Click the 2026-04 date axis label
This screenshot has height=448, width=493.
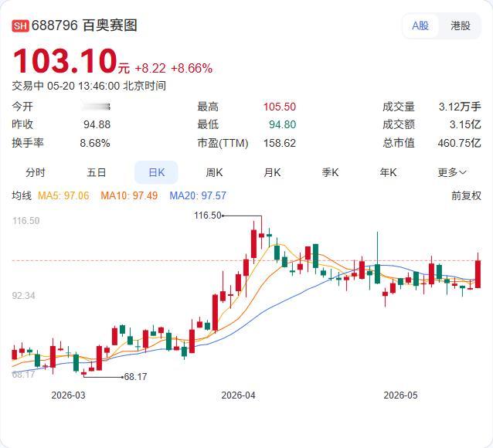point(238,395)
